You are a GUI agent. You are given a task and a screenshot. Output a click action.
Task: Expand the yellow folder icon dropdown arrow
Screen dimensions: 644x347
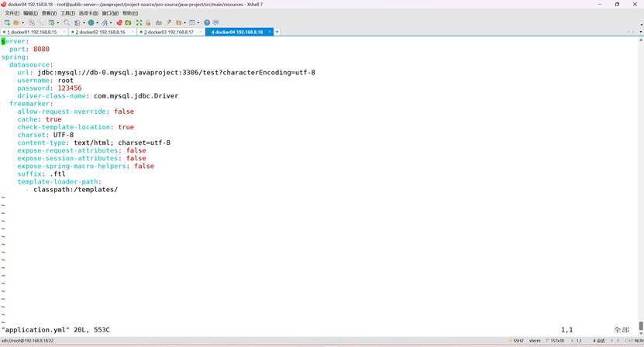185,22
